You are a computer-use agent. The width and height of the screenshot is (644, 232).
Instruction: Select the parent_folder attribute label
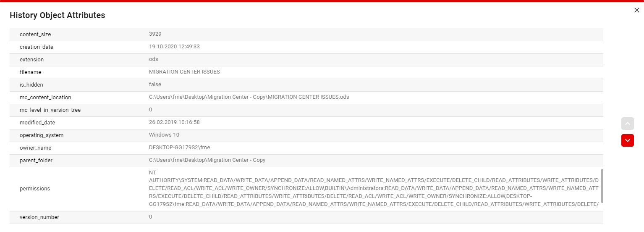pyautogui.click(x=36, y=161)
